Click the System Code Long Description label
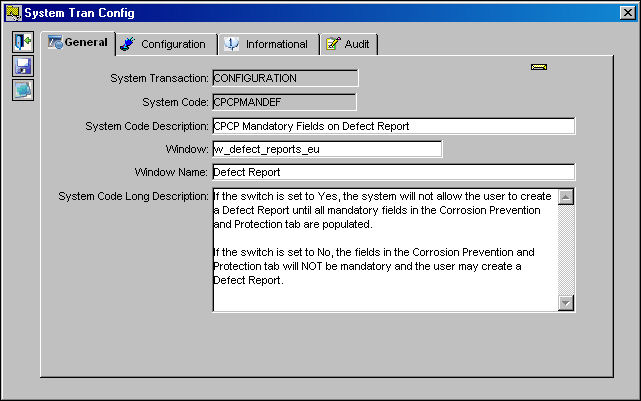Screen dimensions: 641x401 coord(133,196)
